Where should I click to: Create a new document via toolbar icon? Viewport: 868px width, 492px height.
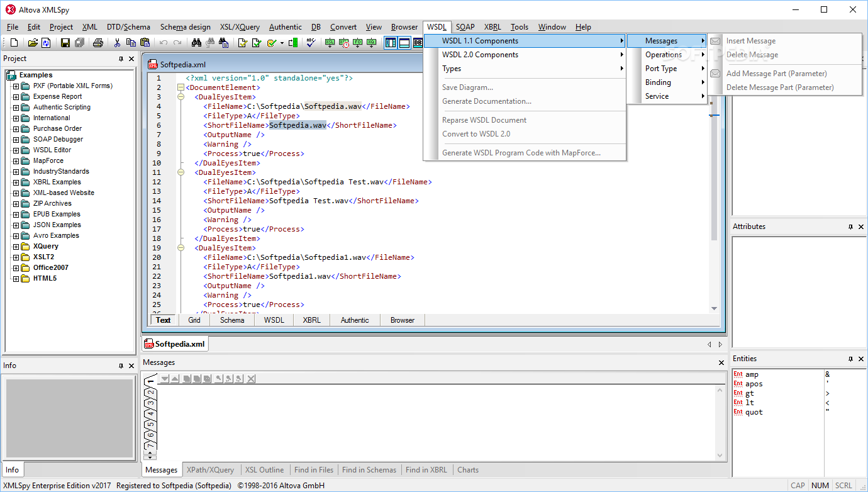(x=14, y=43)
